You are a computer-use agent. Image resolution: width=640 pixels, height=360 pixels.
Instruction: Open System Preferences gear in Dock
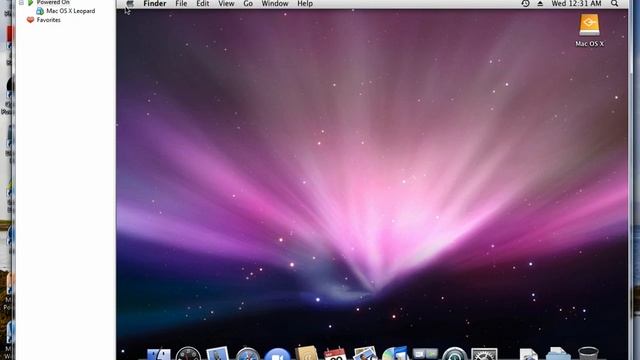pyautogui.click(x=484, y=354)
